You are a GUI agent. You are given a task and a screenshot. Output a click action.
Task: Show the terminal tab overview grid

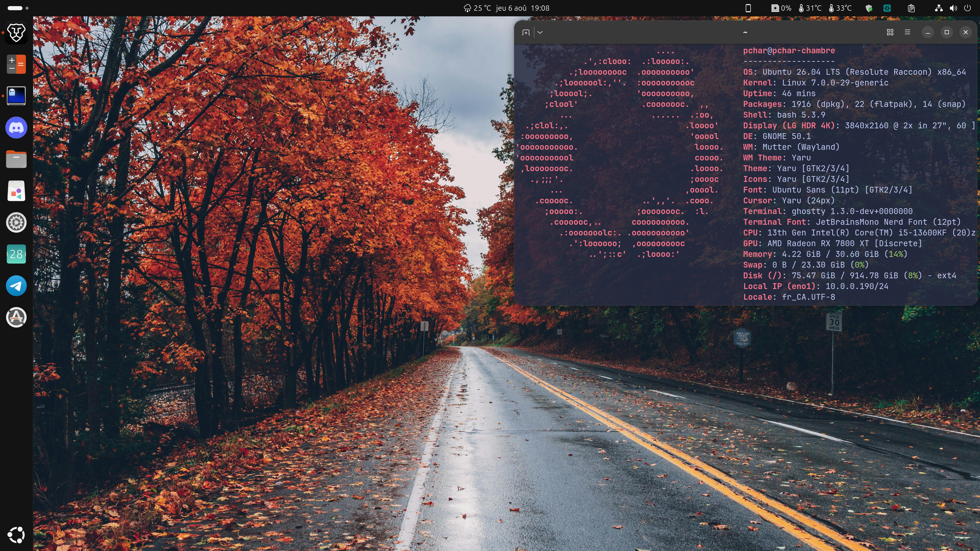pyautogui.click(x=890, y=32)
